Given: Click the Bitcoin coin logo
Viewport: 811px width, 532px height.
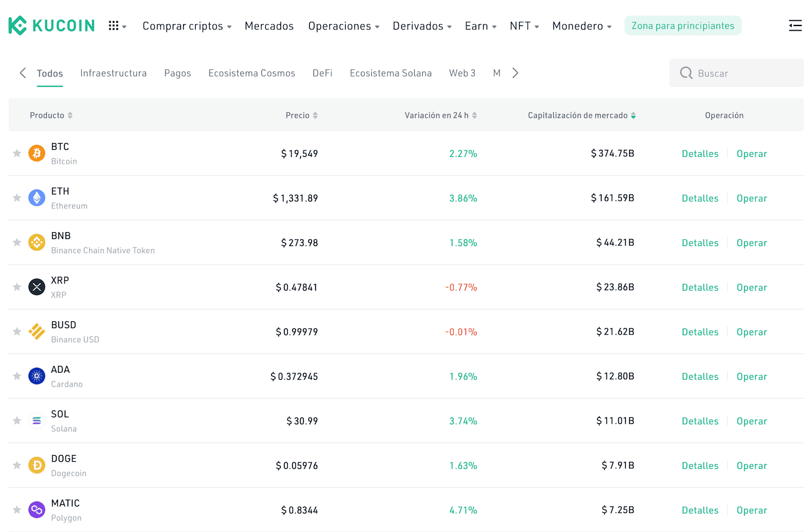Looking at the screenshot, I should coord(36,153).
